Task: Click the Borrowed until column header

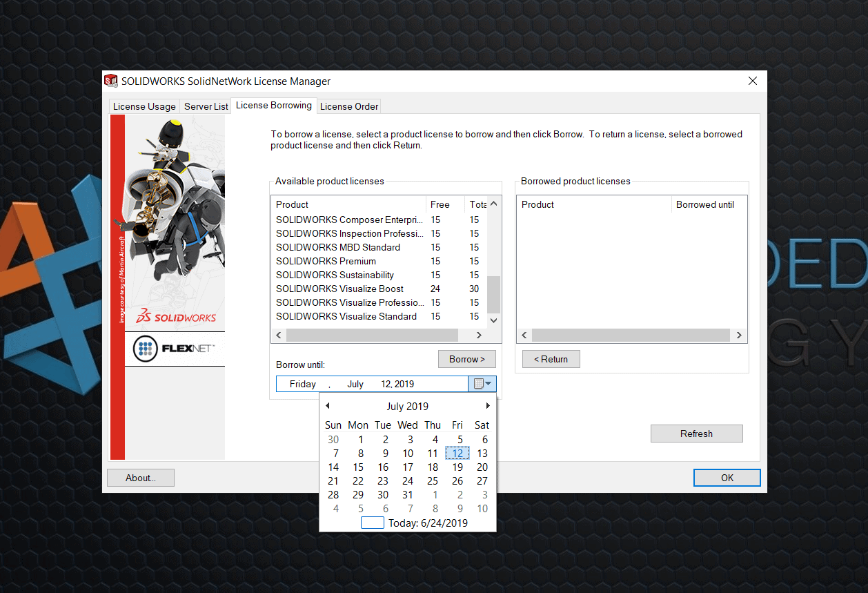Action: click(x=709, y=204)
